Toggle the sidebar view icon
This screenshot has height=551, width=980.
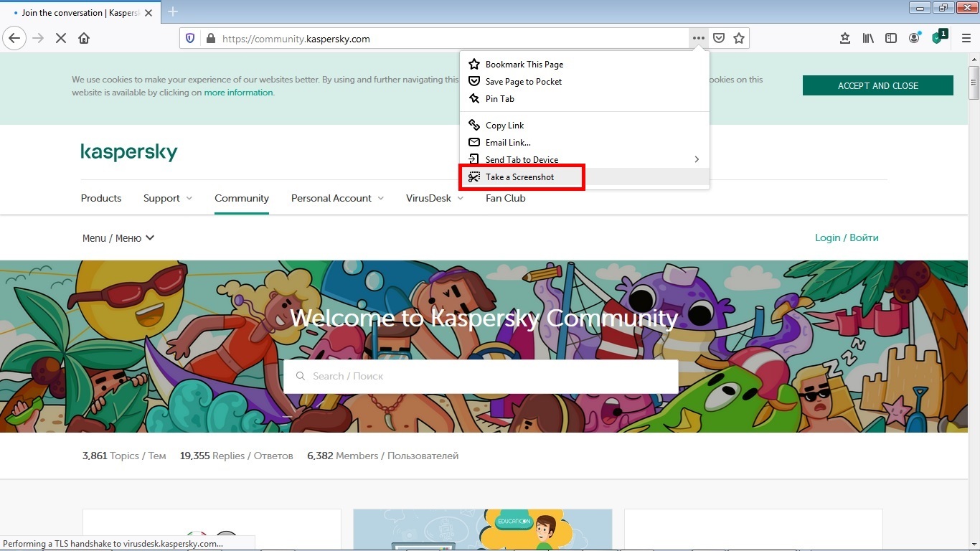pyautogui.click(x=891, y=39)
